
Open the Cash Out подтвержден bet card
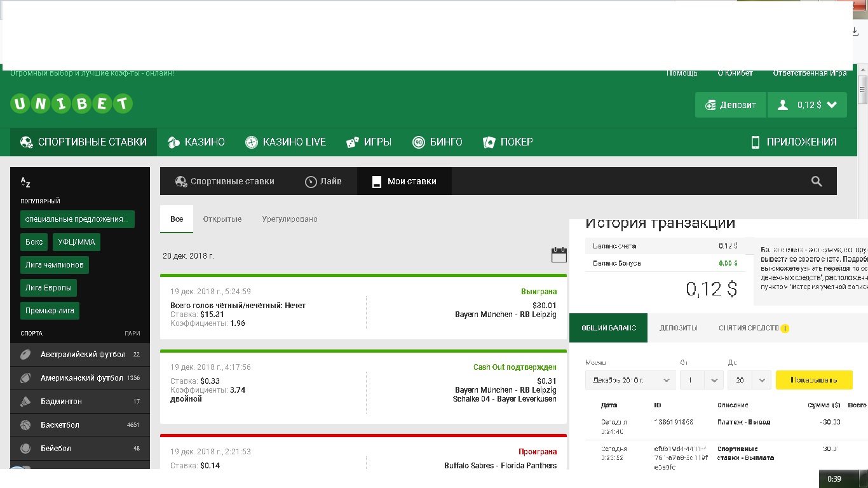363,386
